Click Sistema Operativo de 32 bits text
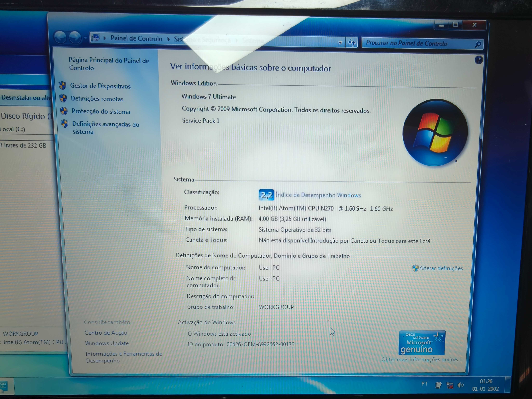Screen dimensions: 532x399 pos(295,230)
